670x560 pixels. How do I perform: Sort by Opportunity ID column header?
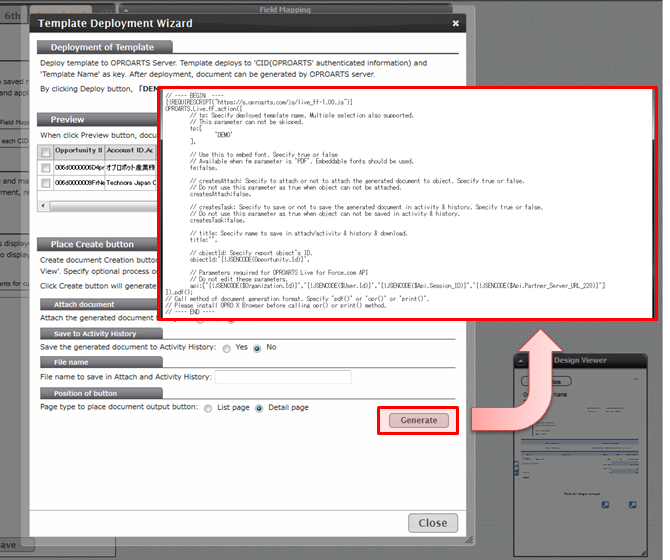click(79, 150)
